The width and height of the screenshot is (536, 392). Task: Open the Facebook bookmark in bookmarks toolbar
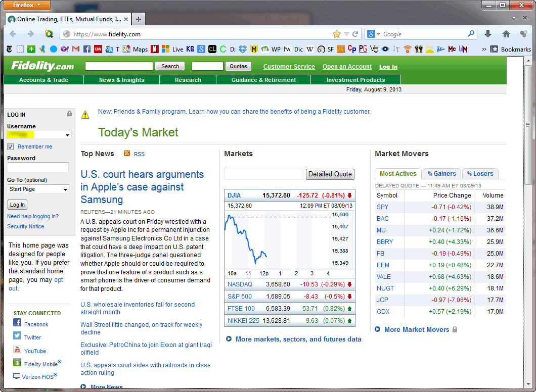tap(87, 49)
